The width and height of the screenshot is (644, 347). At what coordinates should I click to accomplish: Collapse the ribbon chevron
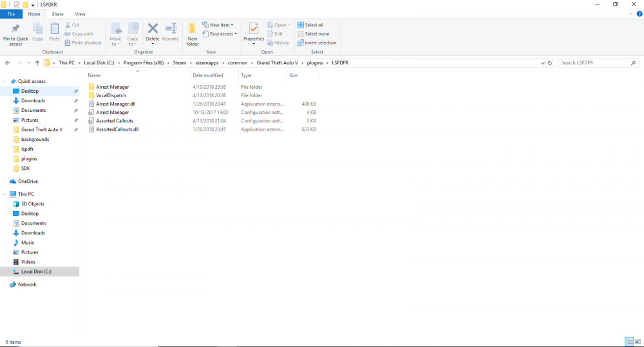pyautogui.click(x=630, y=14)
